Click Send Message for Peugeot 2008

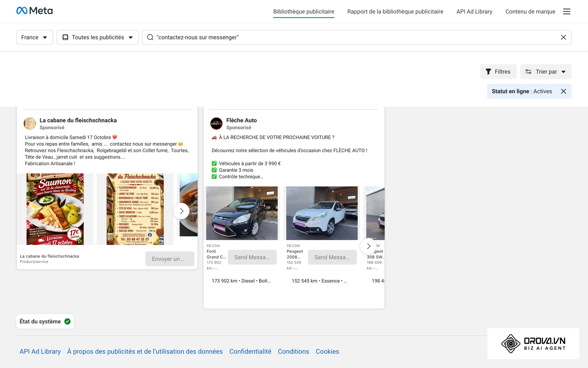pos(332,257)
